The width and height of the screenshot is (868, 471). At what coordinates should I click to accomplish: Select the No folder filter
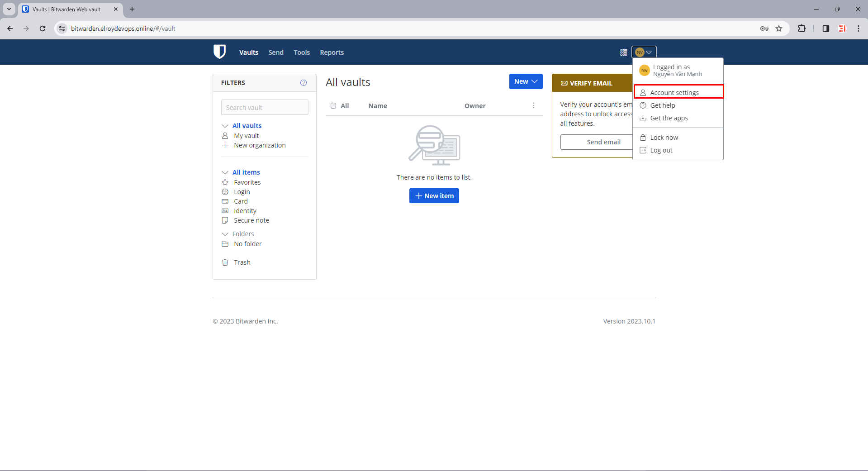[x=248, y=244]
